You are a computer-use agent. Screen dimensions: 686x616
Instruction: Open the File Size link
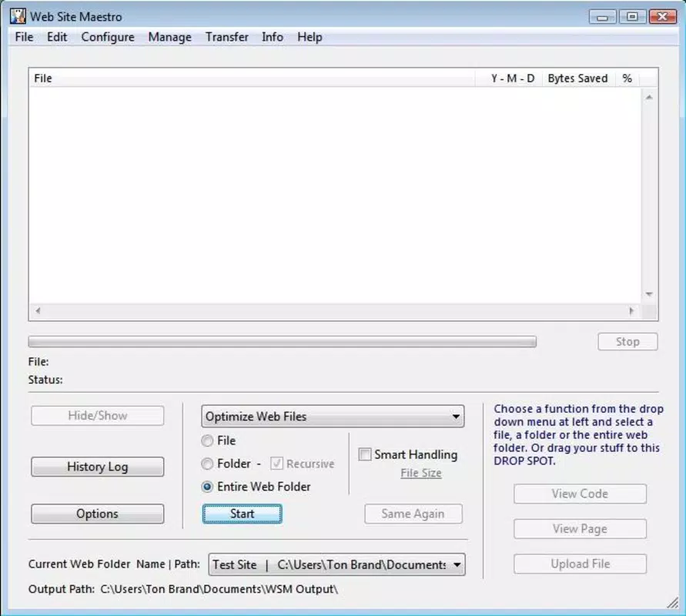coord(421,473)
